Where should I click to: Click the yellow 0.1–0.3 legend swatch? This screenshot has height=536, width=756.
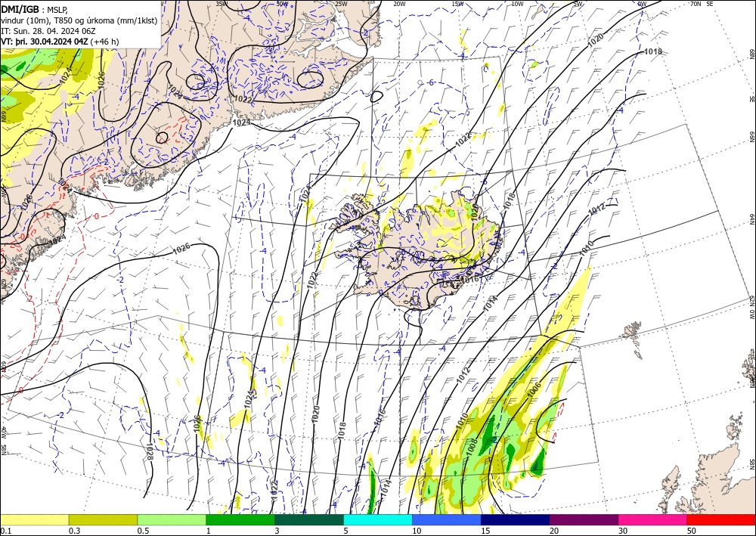tap(34, 520)
